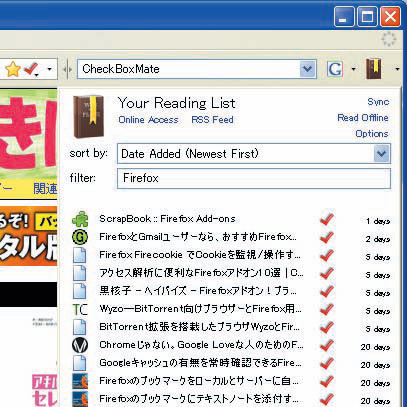Click the red checkmark Read It Later icon

click(32, 69)
